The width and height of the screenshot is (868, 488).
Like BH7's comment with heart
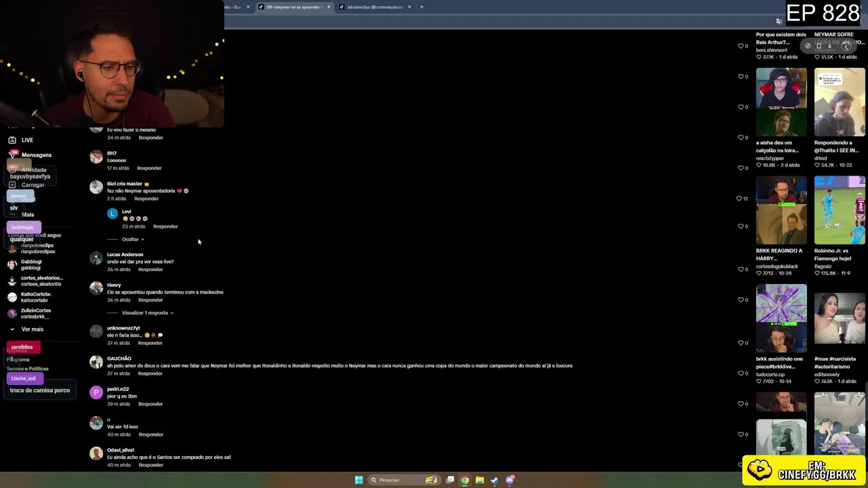pyautogui.click(x=741, y=168)
